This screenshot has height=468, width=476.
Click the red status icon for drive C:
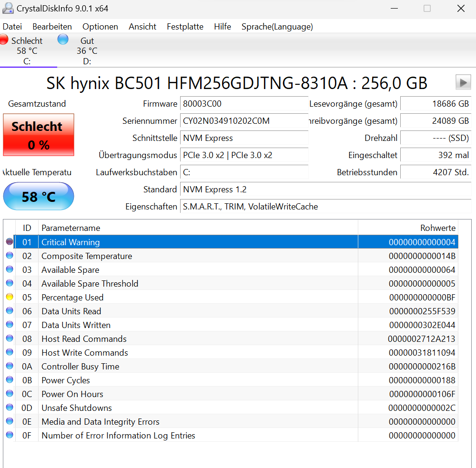(x=4, y=40)
